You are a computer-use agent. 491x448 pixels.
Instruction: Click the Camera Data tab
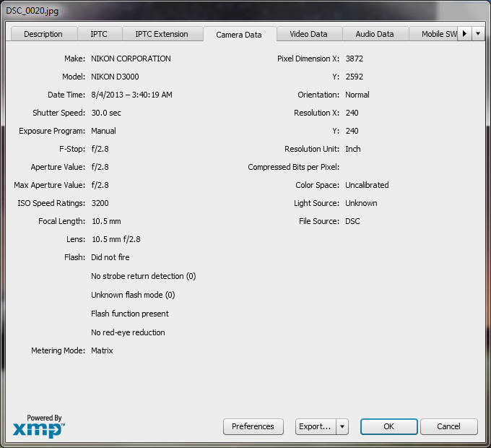(239, 35)
